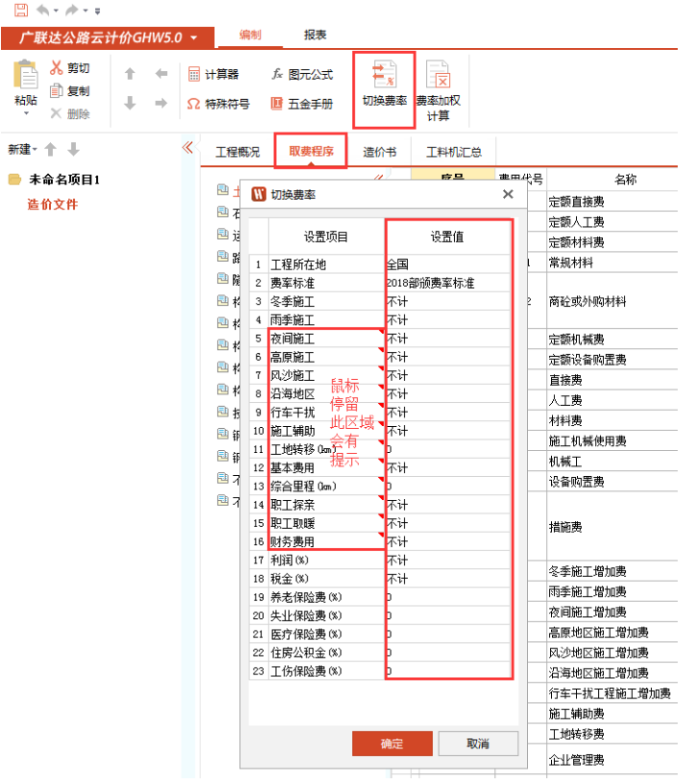Click the 剪切 cut icon
Viewport: 695px width, 784px height.
click(58, 68)
